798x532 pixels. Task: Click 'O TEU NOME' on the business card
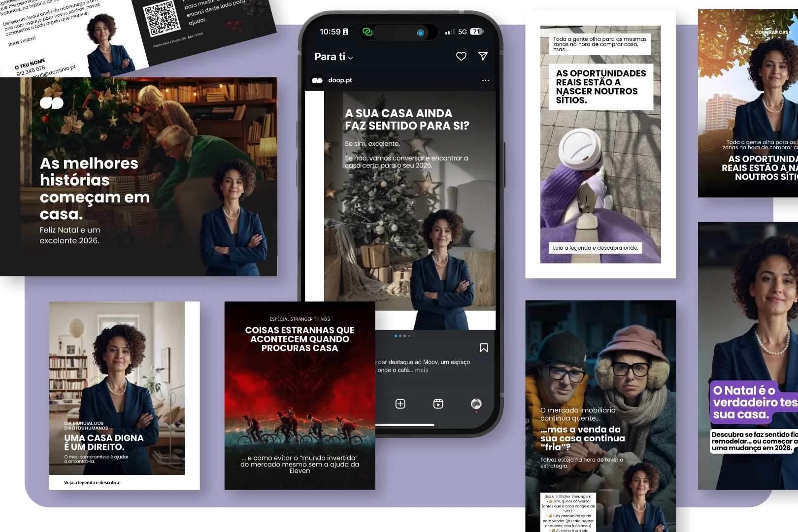pos(30,64)
